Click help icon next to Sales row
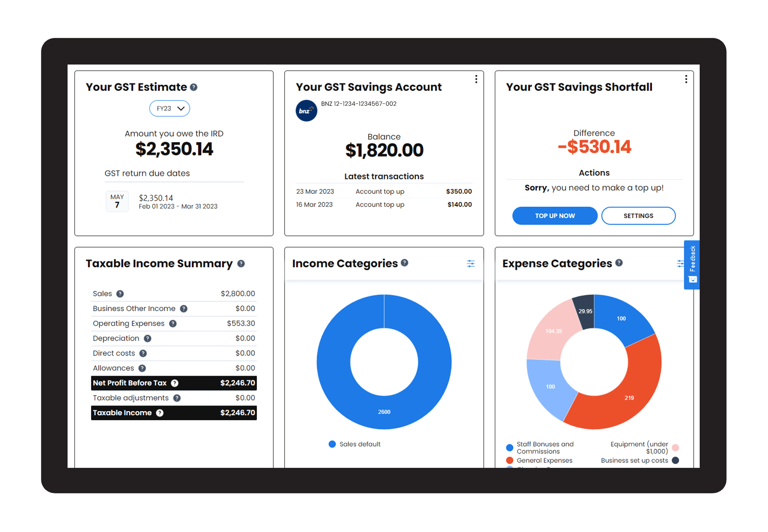The height and width of the screenshot is (532, 768). click(120, 294)
